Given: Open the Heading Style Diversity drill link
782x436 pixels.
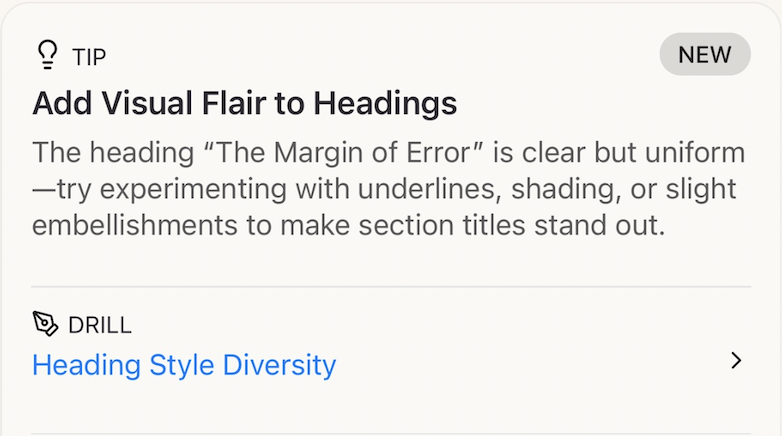Looking at the screenshot, I should click(184, 365).
